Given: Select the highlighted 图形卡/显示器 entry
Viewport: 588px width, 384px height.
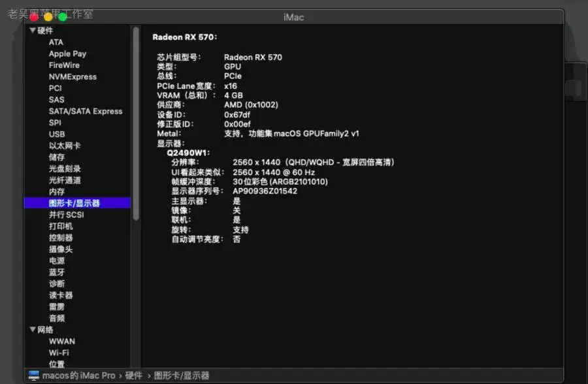Looking at the screenshot, I should pyautogui.click(x=77, y=203).
